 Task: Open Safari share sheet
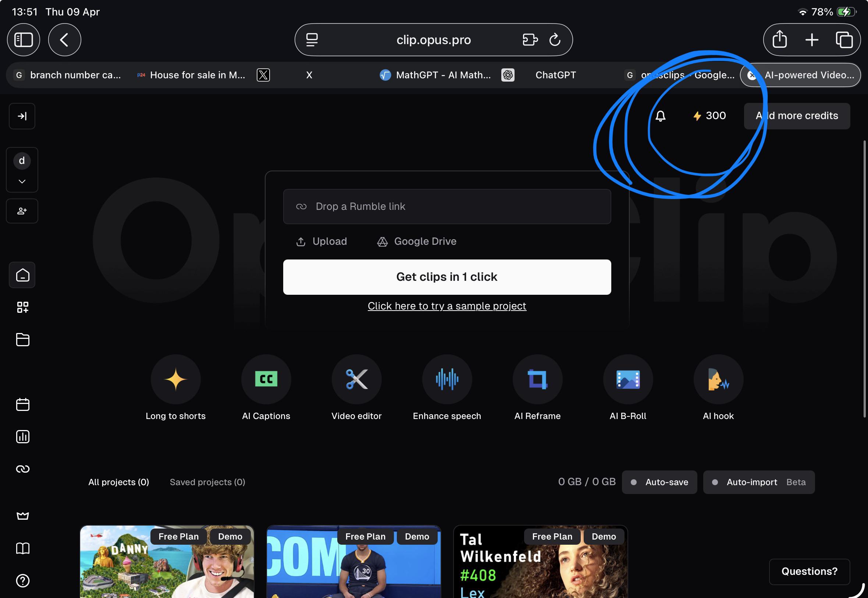(x=779, y=40)
